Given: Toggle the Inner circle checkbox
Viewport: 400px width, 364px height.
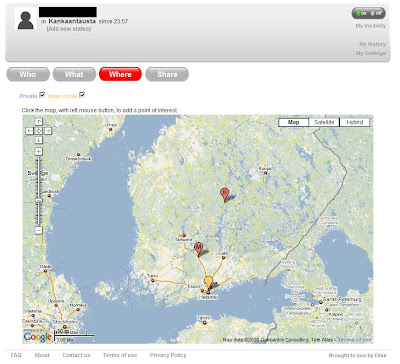Looking at the screenshot, I should [82, 95].
